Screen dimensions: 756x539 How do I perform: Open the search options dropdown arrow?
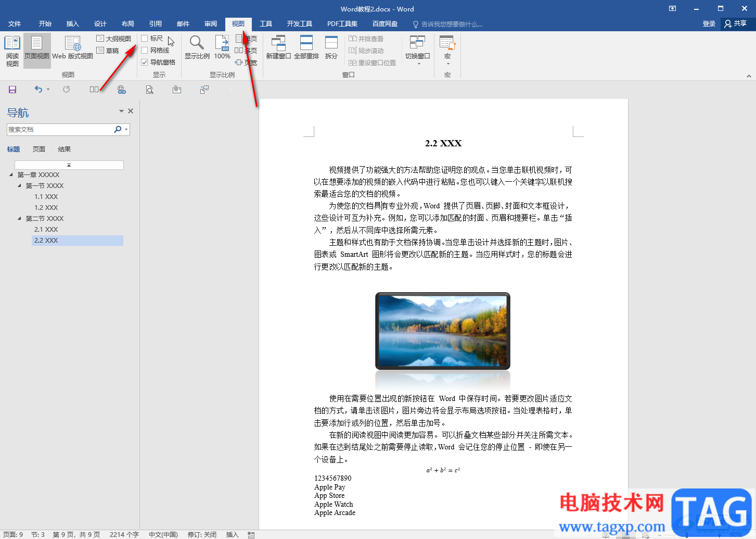(126, 129)
